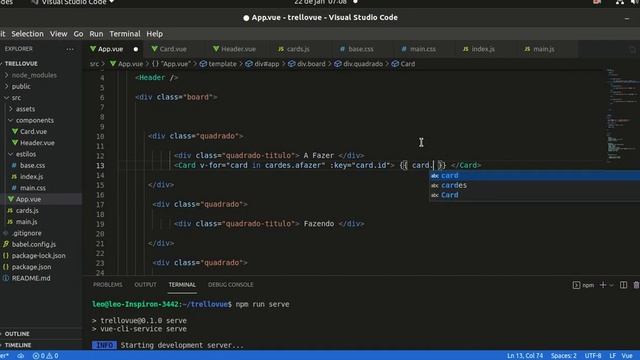Viewport: 640px width, 360px height.
Task: Switch to the Card.vue editor tab
Action: click(x=173, y=49)
